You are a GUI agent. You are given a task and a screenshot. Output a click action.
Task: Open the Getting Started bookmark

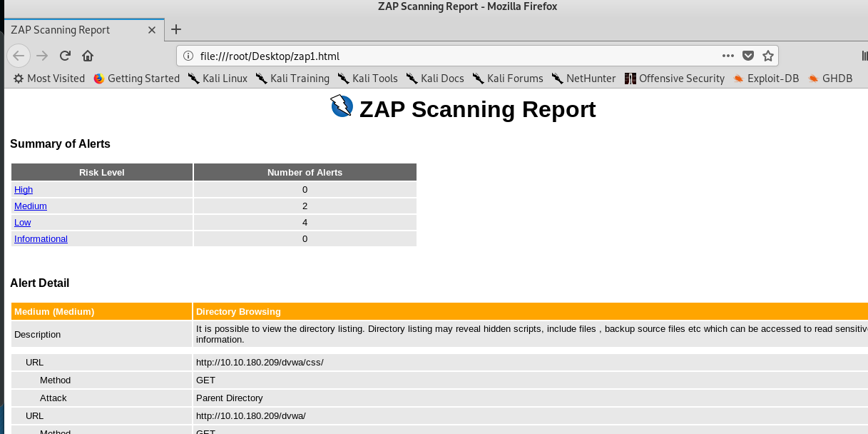click(x=136, y=79)
